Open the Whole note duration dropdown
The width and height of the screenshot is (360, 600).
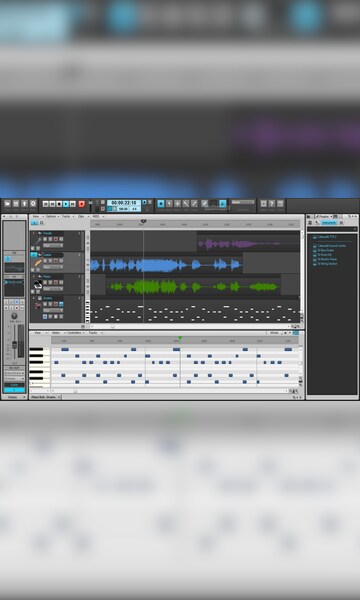tap(275, 333)
